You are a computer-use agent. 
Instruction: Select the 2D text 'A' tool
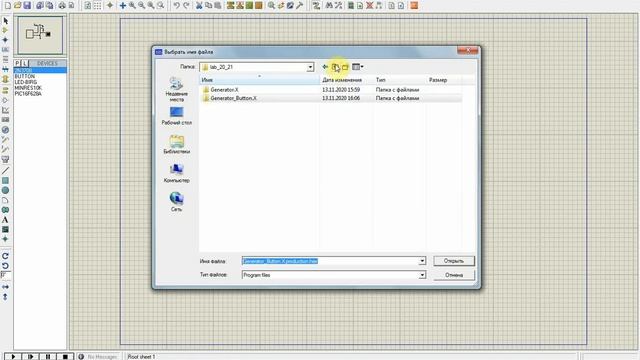click(5, 220)
